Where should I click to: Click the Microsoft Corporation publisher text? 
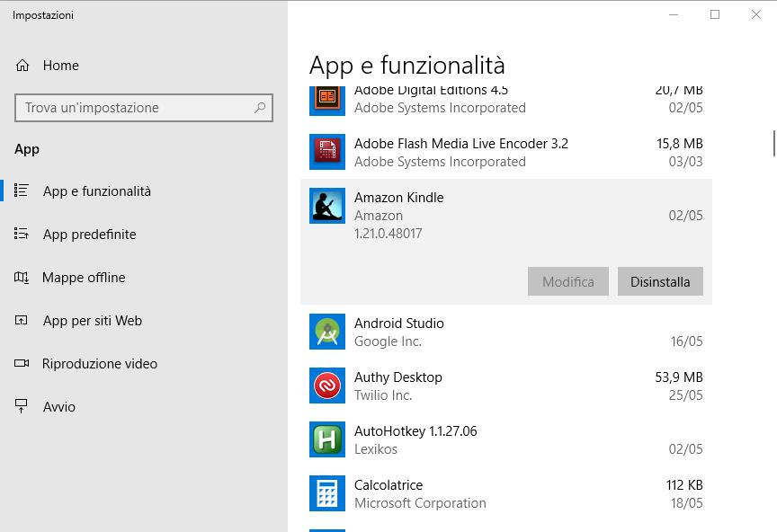pos(420,503)
